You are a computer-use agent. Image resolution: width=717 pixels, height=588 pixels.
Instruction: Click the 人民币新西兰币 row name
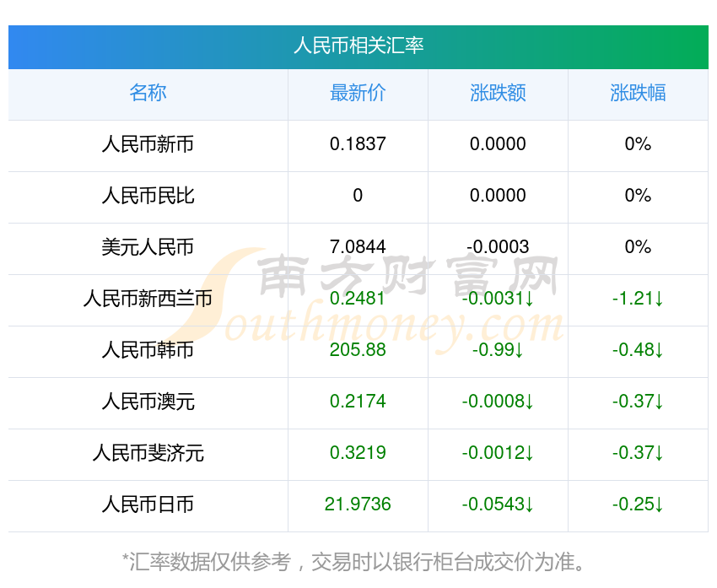pos(148,299)
